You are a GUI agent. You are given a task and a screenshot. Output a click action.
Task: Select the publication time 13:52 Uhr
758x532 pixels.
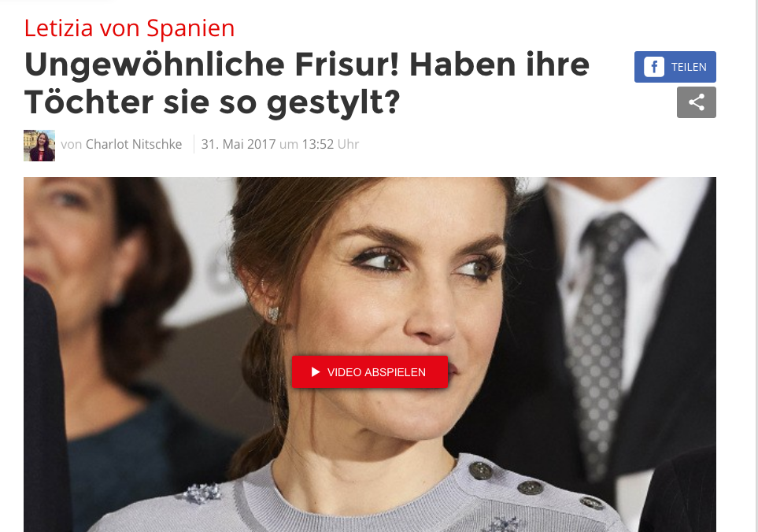tap(330, 144)
